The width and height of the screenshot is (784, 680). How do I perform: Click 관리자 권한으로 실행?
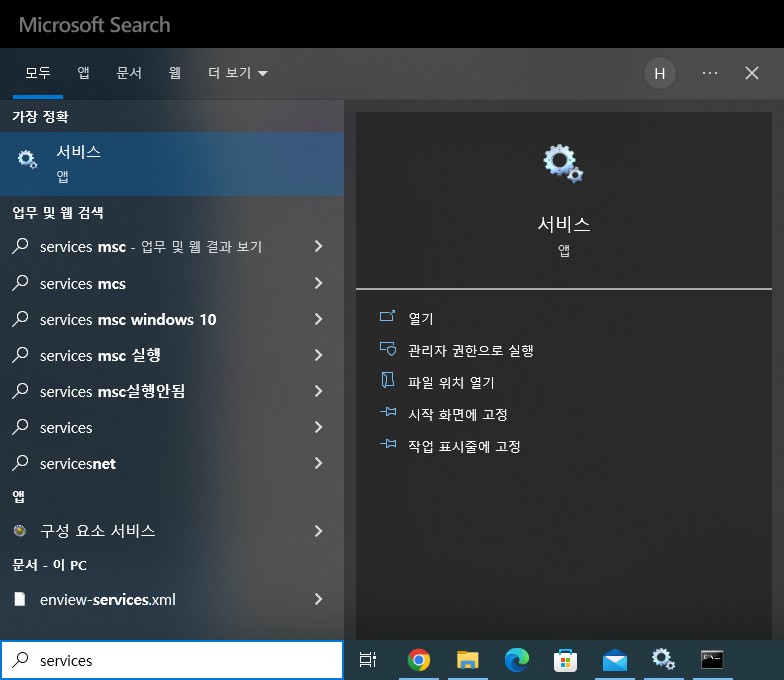click(x=471, y=350)
